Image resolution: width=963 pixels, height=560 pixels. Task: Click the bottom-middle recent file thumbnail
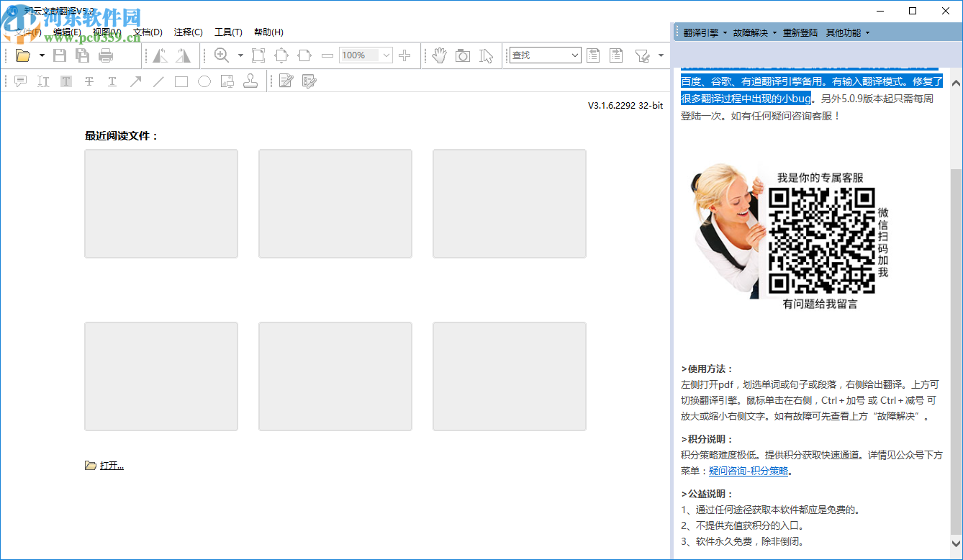[x=335, y=376]
